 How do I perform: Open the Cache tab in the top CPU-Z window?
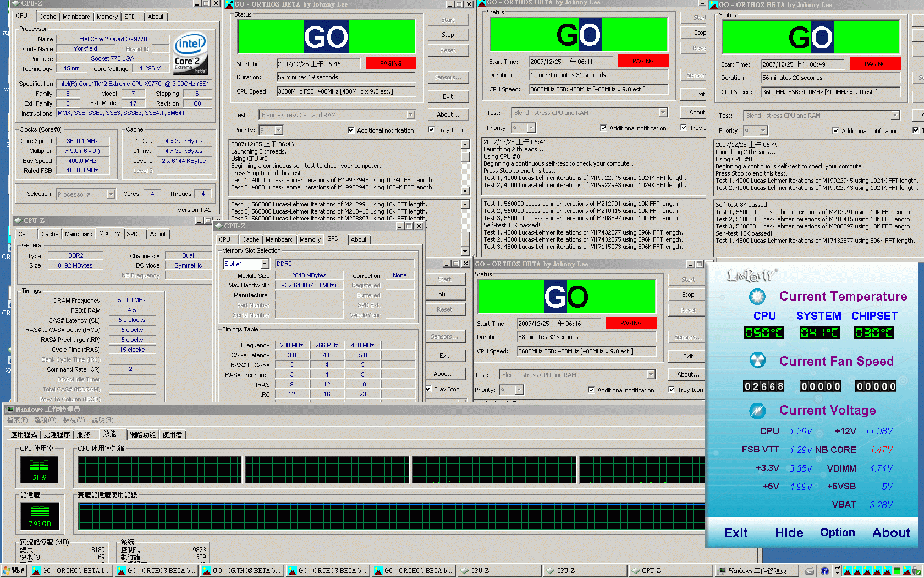click(x=47, y=17)
